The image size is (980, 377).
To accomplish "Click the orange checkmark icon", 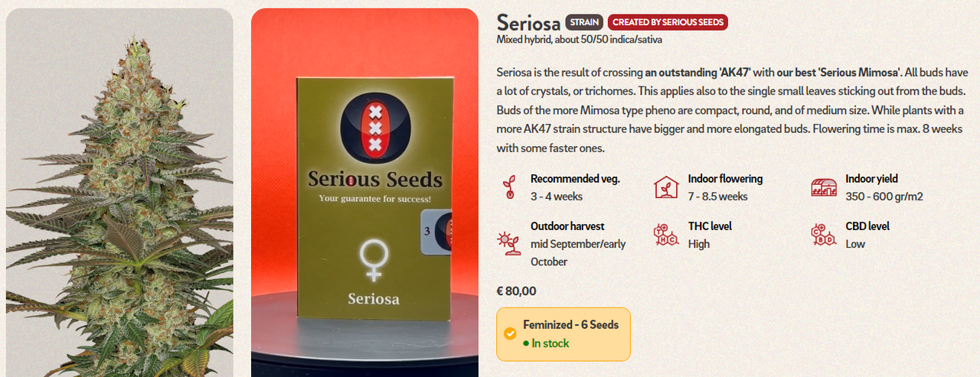I will click(510, 334).
